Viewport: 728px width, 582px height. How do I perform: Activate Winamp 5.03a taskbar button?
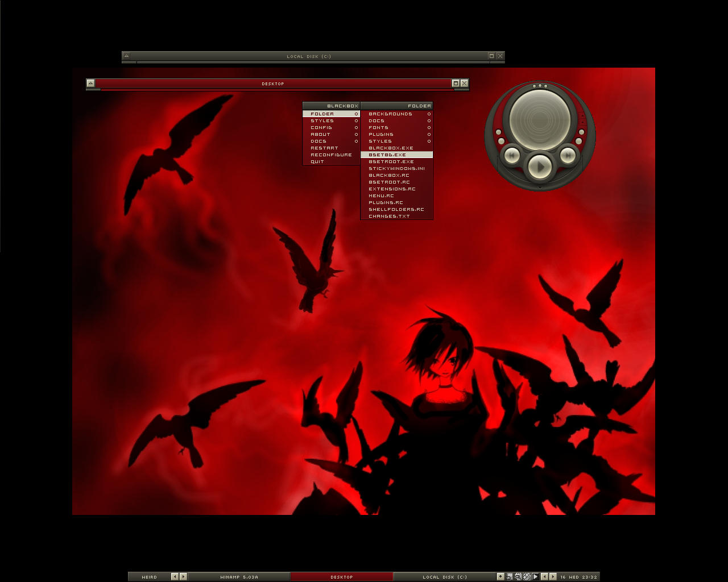(x=239, y=576)
